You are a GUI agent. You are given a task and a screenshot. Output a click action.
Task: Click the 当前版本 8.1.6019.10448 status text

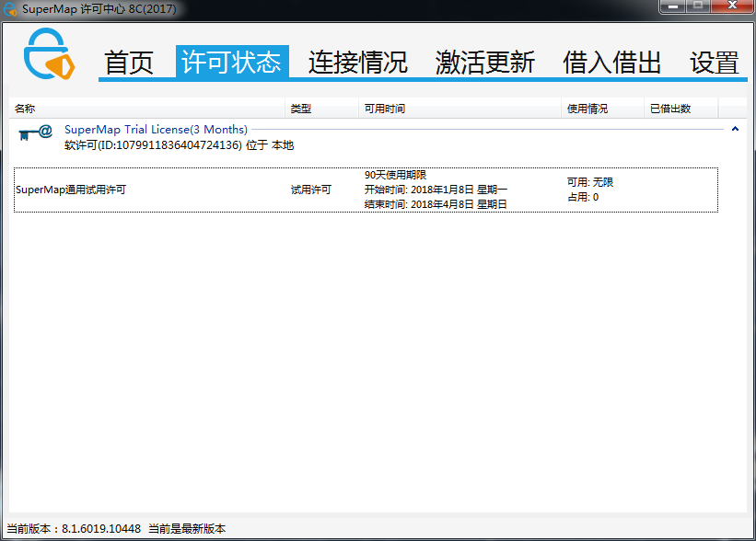coord(74,529)
